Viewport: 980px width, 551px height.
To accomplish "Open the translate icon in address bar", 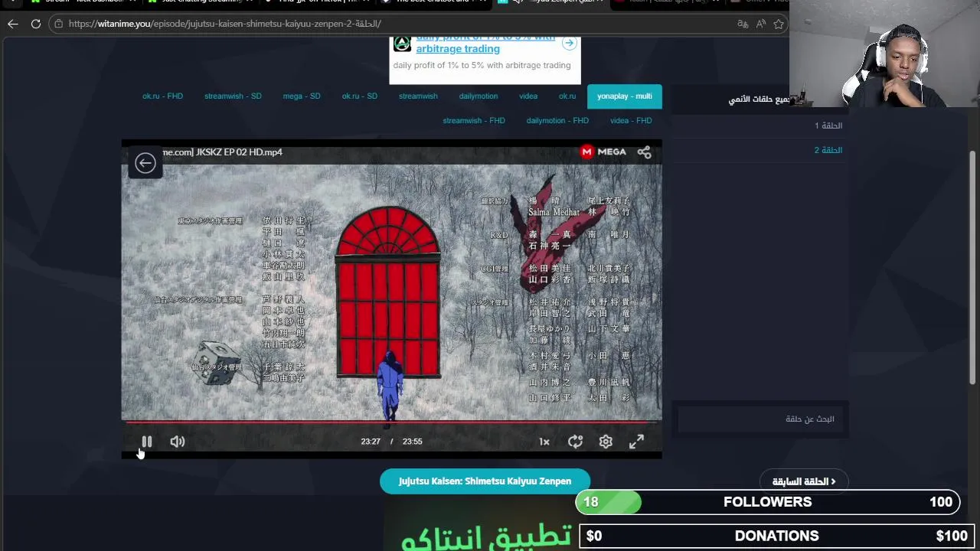I will click(x=742, y=24).
